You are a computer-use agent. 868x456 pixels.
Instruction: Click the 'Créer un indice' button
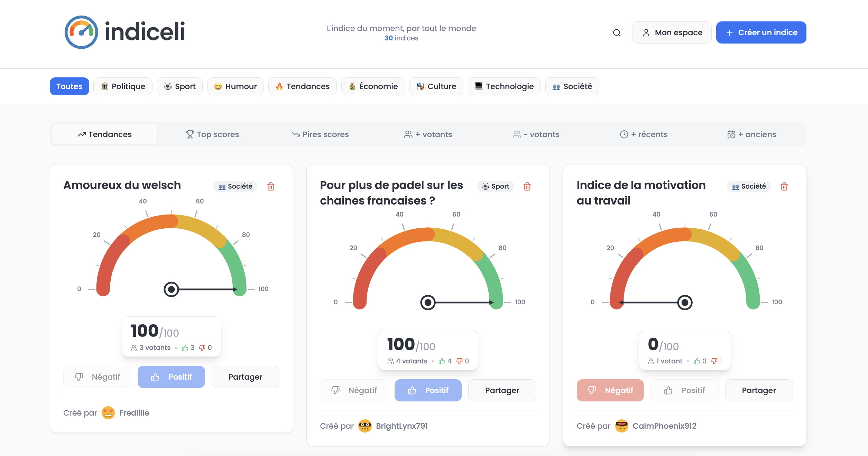click(x=761, y=32)
